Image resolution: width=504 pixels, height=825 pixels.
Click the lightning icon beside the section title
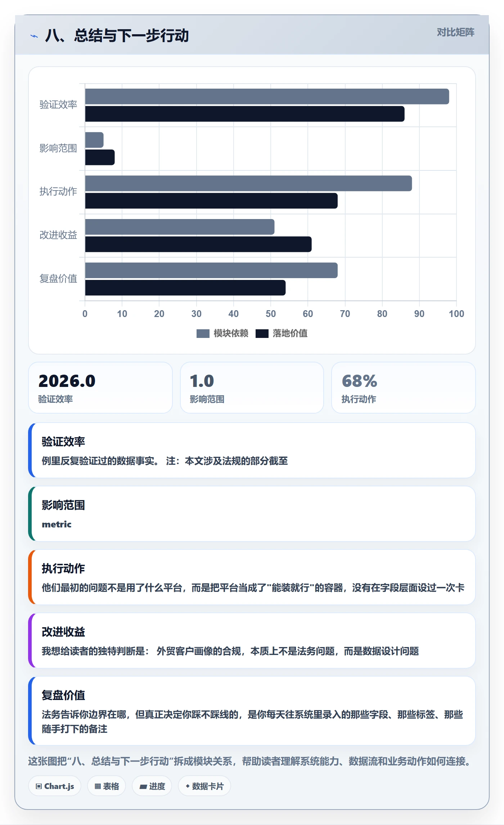click(x=34, y=36)
